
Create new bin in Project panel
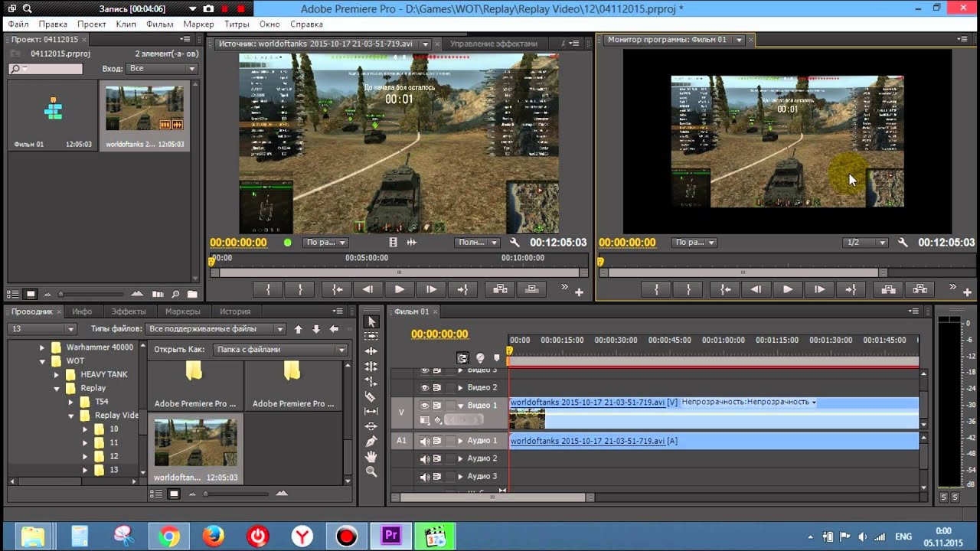(192, 294)
